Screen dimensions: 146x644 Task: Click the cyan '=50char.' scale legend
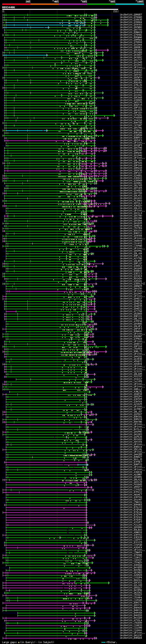click(109, 642)
